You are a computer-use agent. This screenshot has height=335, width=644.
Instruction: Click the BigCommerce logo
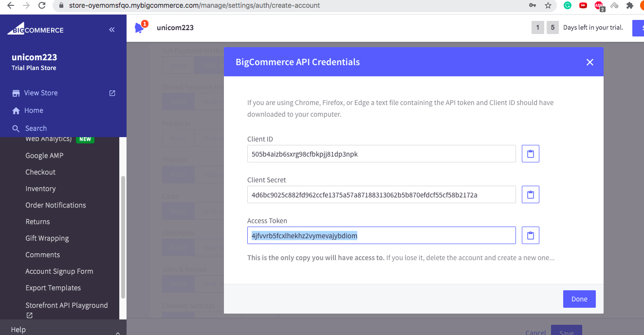point(36,30)
